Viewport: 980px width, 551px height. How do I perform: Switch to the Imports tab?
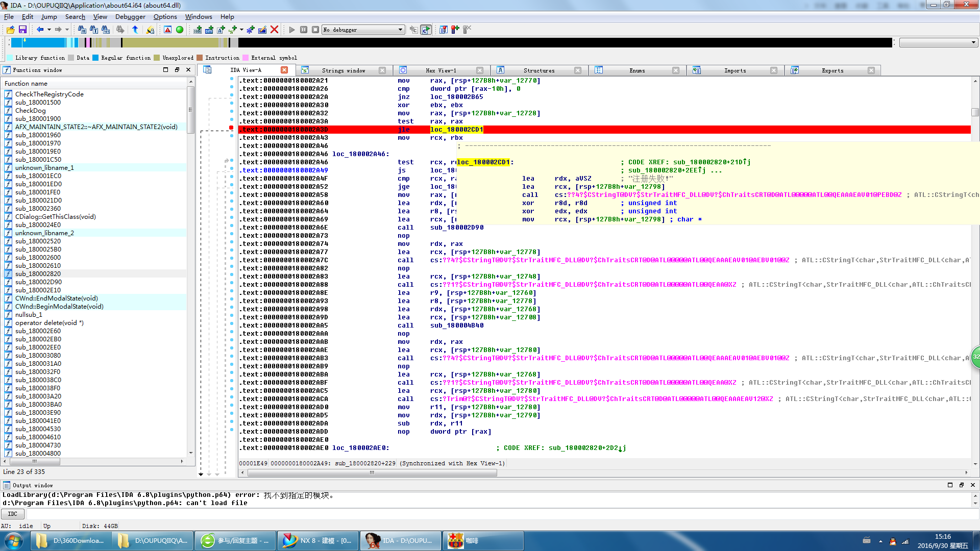pos(735,70)
